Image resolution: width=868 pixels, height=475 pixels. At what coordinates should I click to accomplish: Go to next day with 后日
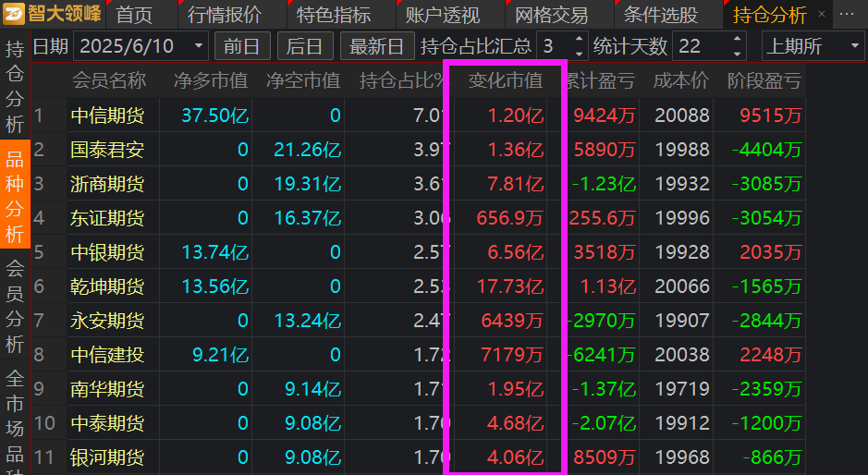305,46
